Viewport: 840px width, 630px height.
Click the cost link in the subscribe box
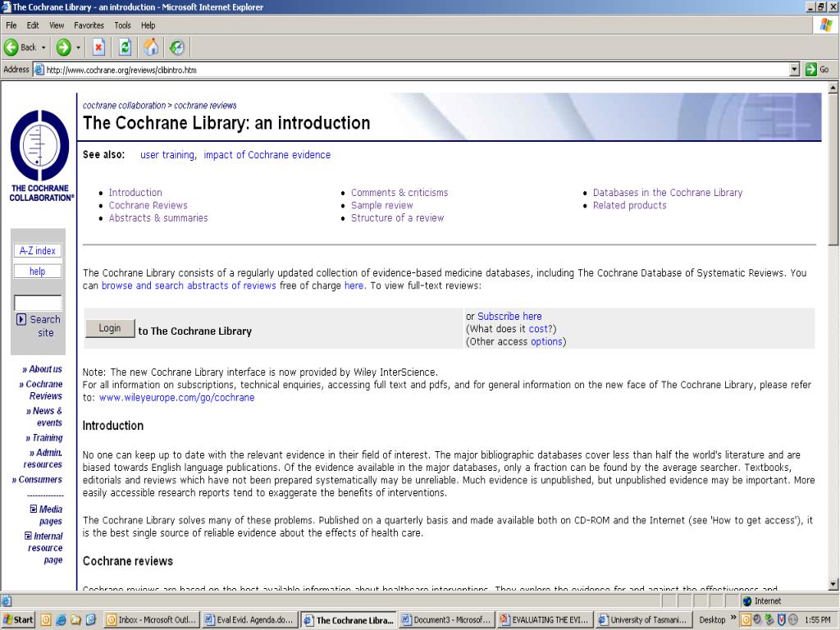coord(538,329)
